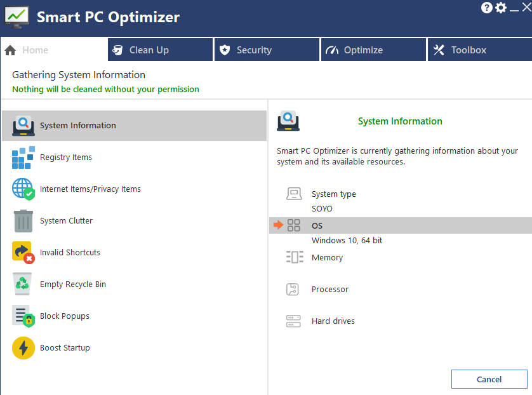Click the 'Processor' label

tap(329, 290)
